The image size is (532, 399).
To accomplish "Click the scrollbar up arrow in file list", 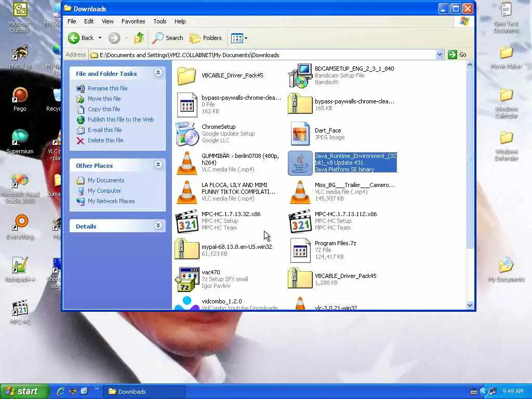I will (470, 65).
